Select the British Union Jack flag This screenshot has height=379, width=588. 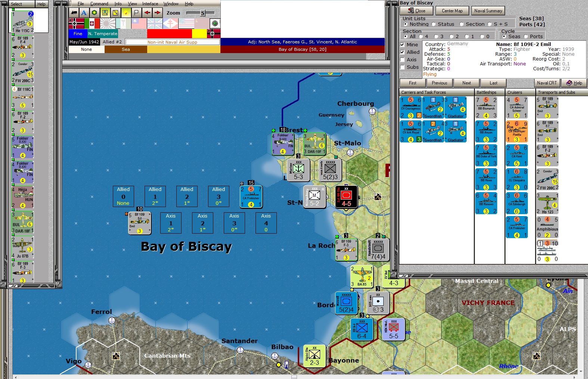point(155,24)
